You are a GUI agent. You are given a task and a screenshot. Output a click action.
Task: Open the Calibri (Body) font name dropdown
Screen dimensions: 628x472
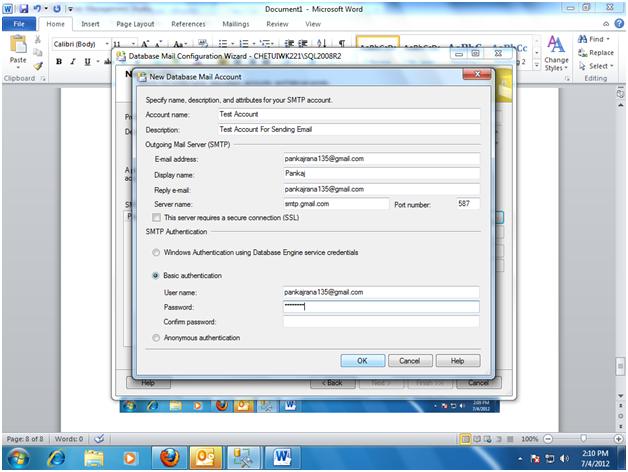tap(107, 44)
